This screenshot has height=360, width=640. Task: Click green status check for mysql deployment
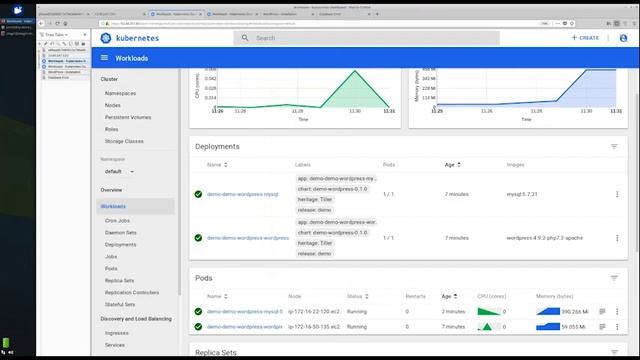pos(198,194)
